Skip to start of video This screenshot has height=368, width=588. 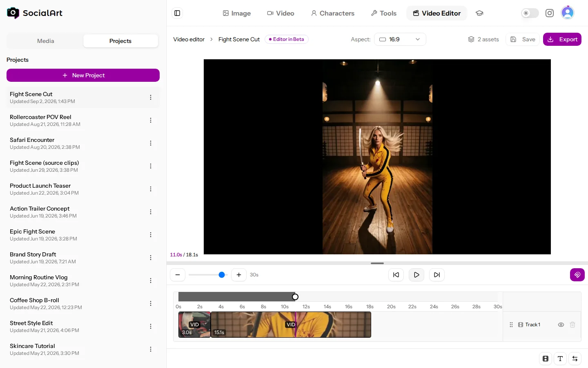point(396,275)
